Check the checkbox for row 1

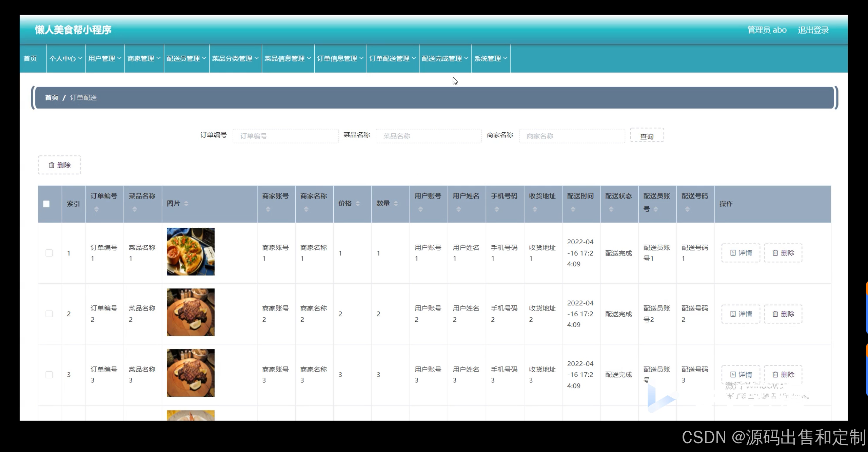click(49, 253)
